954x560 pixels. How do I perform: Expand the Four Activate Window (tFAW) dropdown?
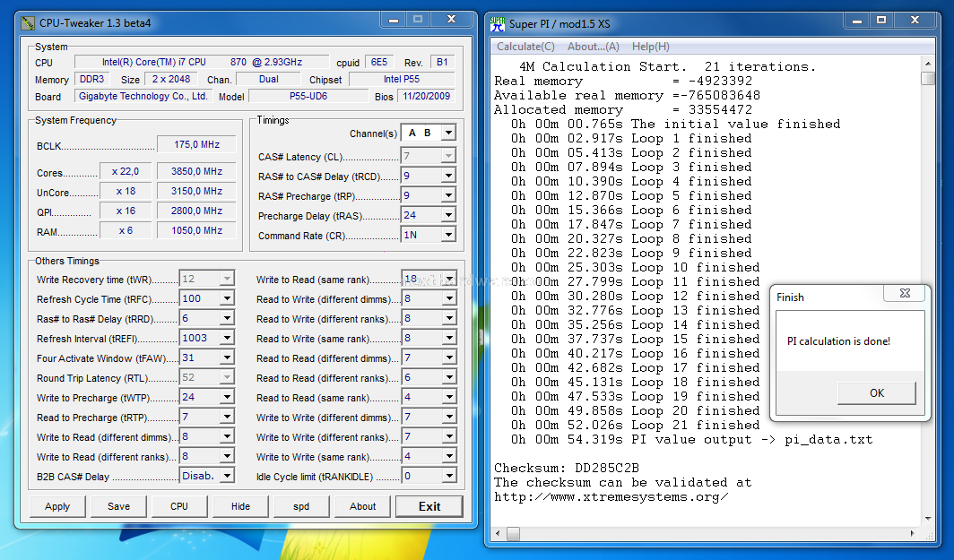tap(227, 358)
